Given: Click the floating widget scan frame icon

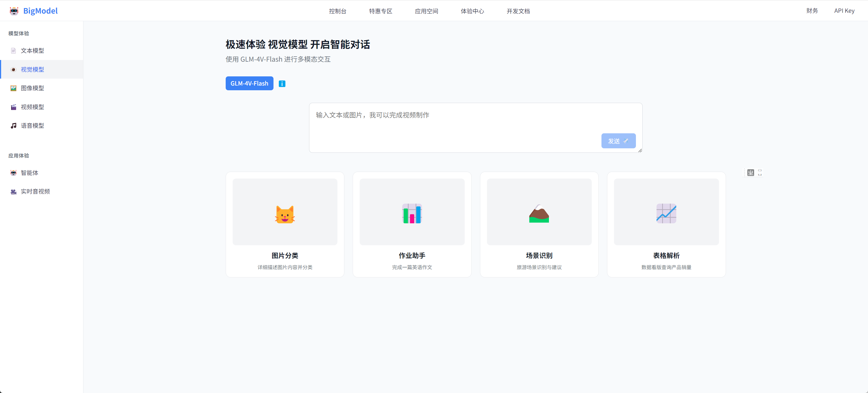Looking at the screenshot, I should 760,172.
